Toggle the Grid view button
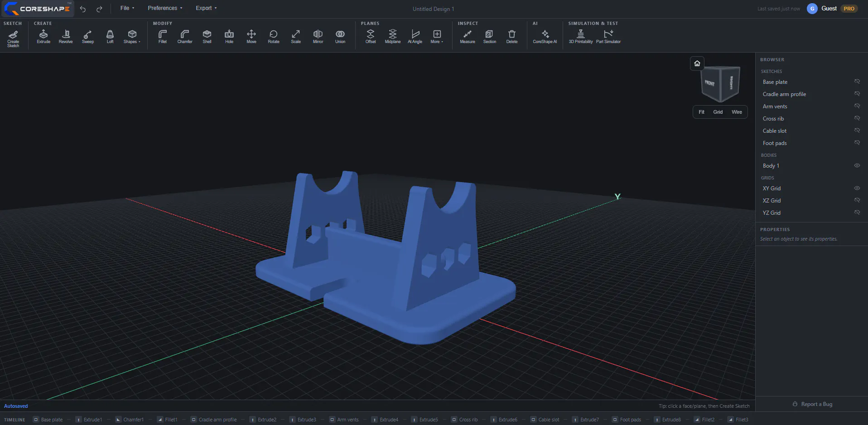The height and width of the screenshot is (425, 868). click(718, 112)
